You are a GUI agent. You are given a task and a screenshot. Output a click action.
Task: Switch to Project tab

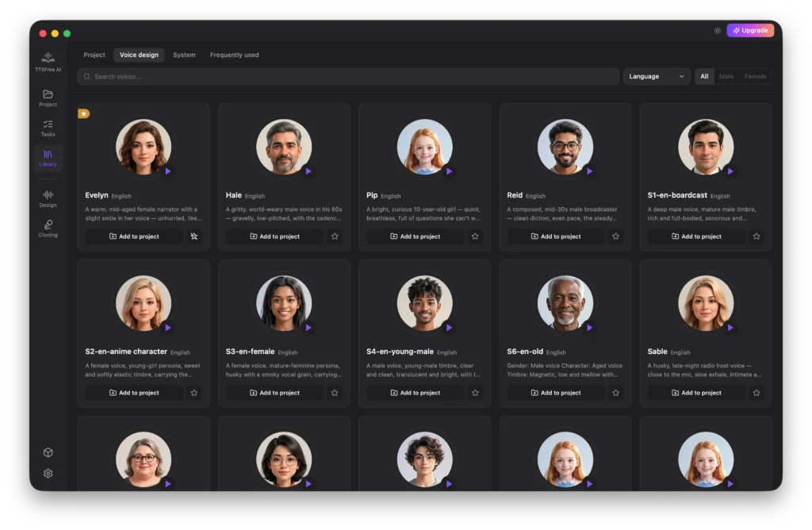(x=94, y=55)
